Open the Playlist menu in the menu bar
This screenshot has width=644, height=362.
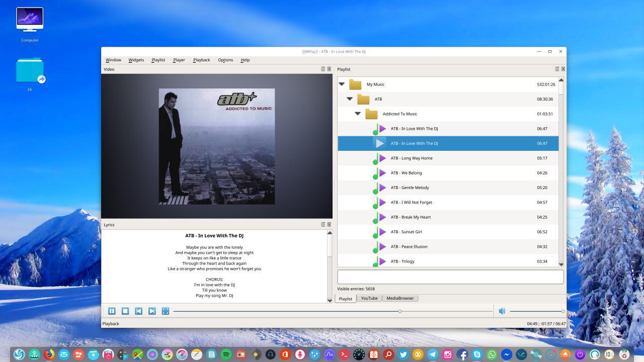coord(158,60)
